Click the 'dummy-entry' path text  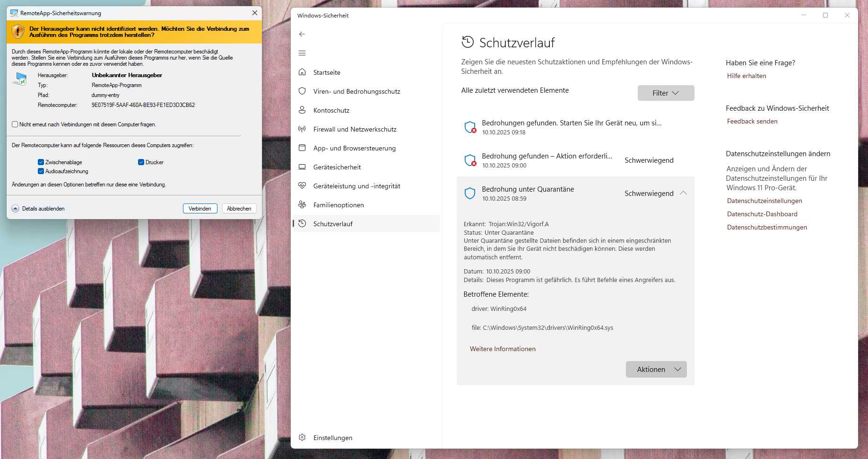tap(105, 95)
